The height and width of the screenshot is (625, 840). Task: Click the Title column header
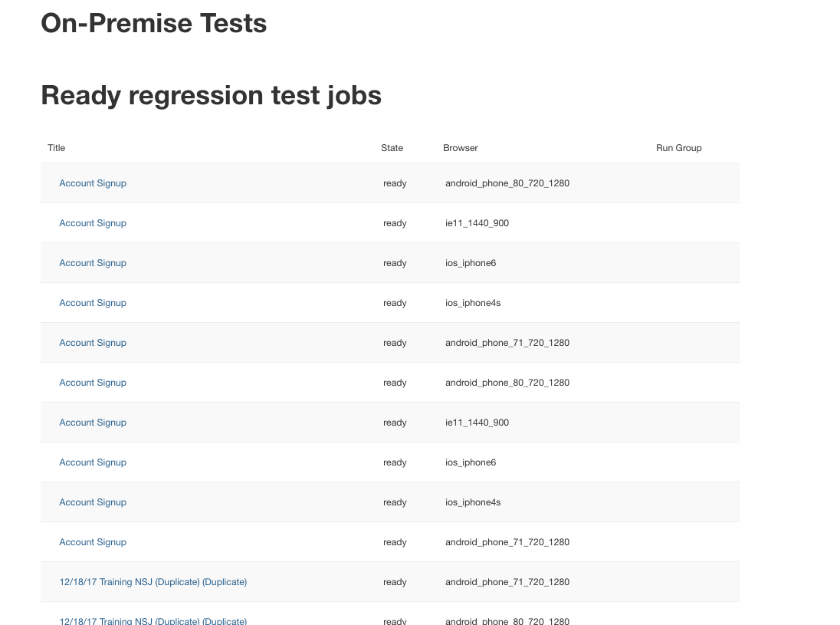pos(57,148)
